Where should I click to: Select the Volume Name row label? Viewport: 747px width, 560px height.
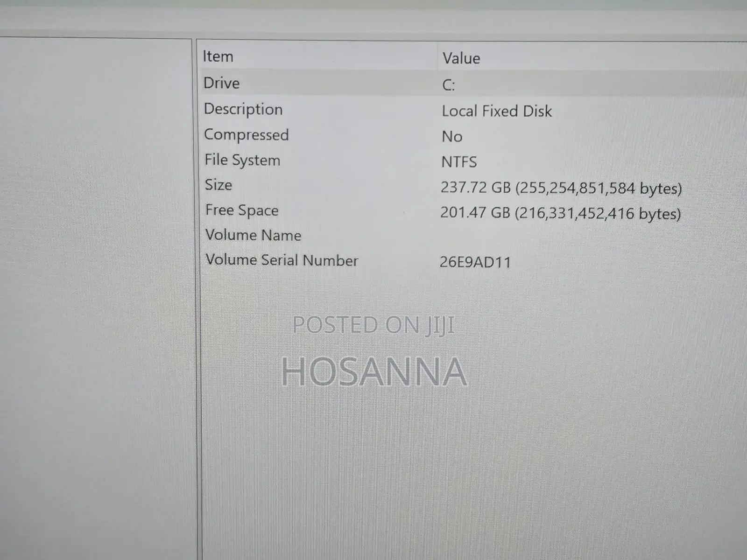(x=254, y=235)
